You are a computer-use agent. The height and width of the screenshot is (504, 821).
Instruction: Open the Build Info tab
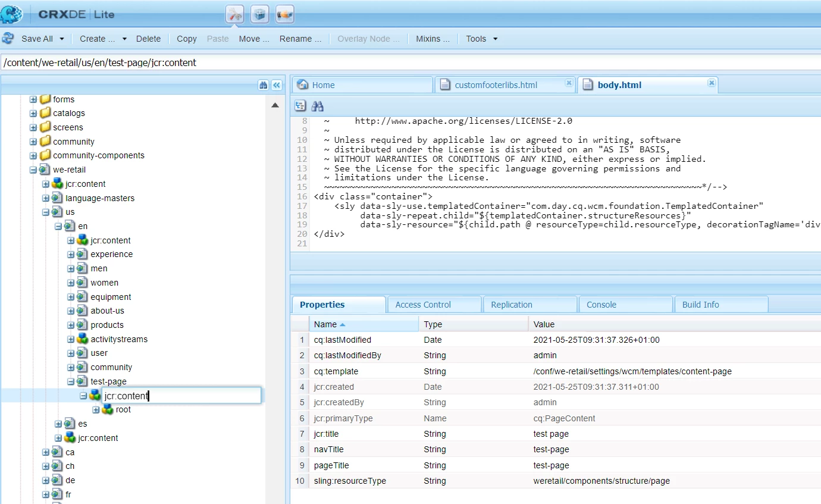click(x=721, y=305)
